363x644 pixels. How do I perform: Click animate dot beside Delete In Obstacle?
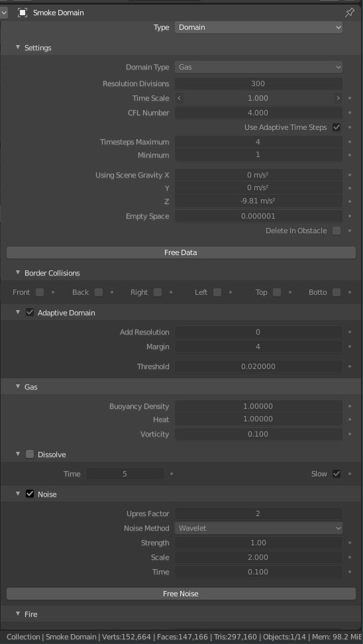[350, 231]
